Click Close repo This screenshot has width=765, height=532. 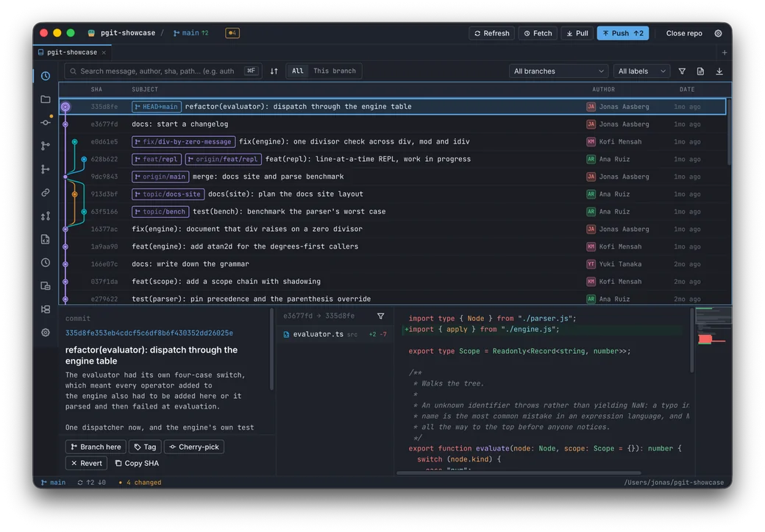pos(684,33)
